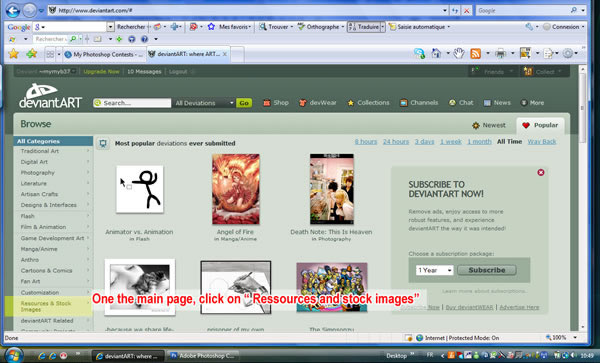The width and height of the screenshot is (600, 363).
Task: Click the devWear shirt icon link
Action: pos(318,103)
